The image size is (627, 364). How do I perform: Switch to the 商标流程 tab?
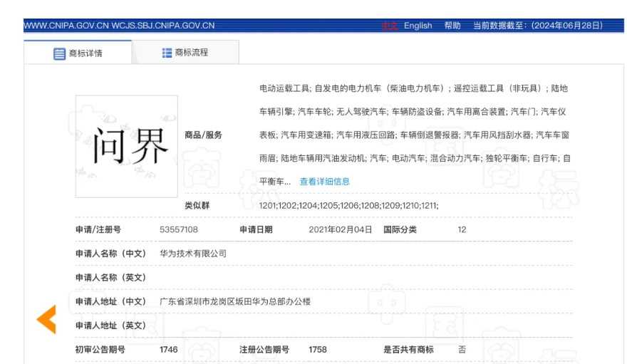(x=185, y=52)
